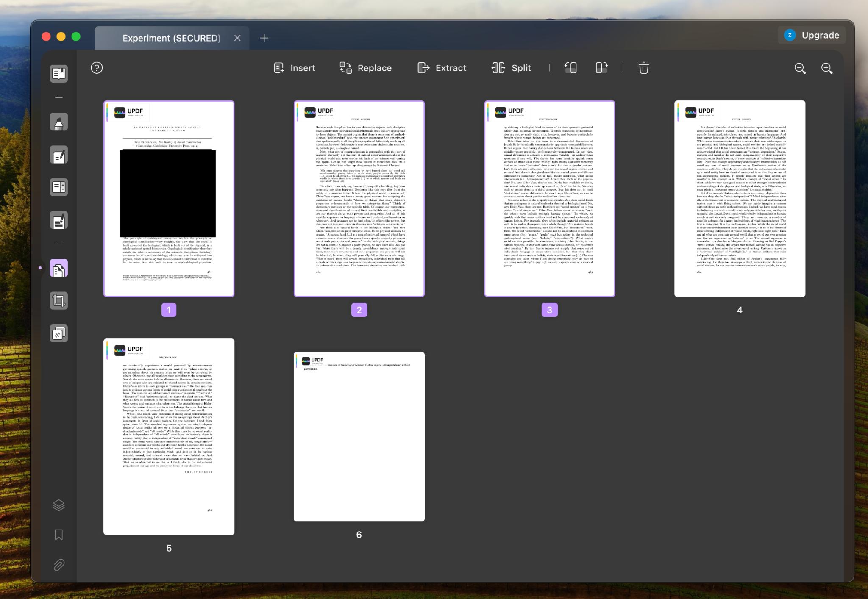This screenshot has width=868, height=599.
Task: Select the page 6 thumbnail
Action: pyautogui.click(x=358, y=436)
